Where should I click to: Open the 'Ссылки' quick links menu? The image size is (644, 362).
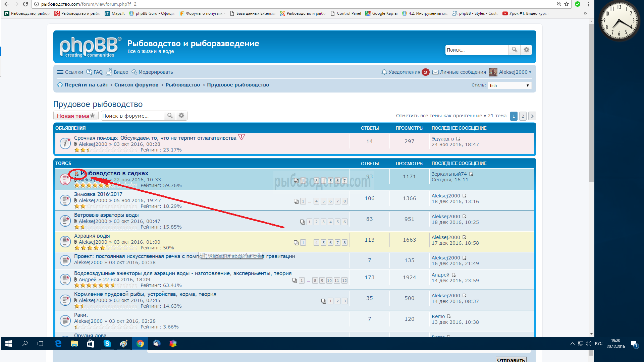(x=70, y=72)
